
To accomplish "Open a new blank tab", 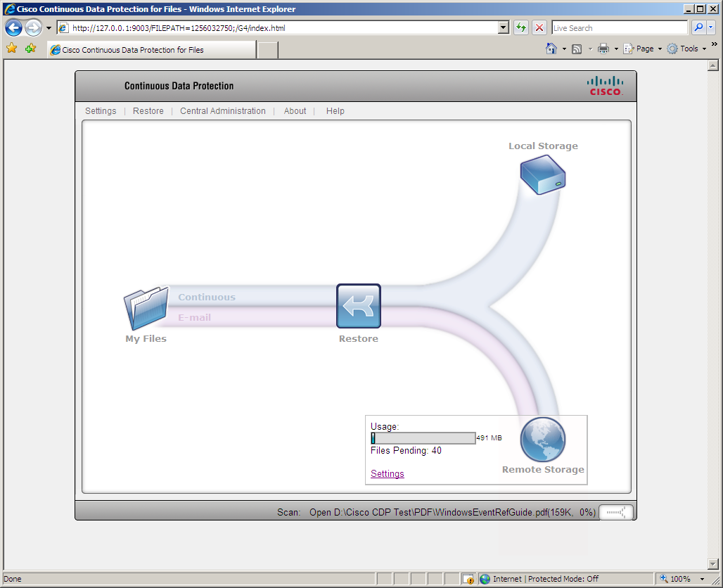I will (x=268, y=50).
